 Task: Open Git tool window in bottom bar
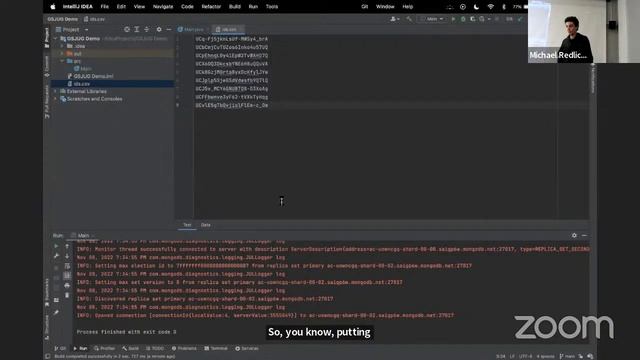pos(60,348)
